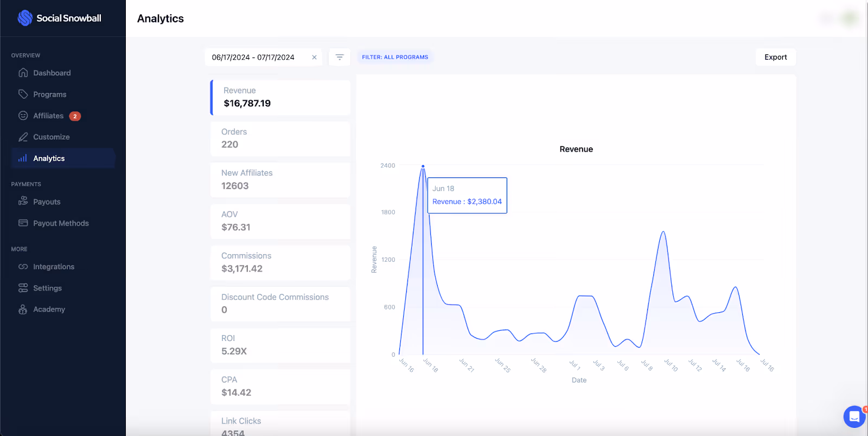This screenshot has height=436, width=868.
Task: Click the Payouts hand-coins icon
Action: 23,201
